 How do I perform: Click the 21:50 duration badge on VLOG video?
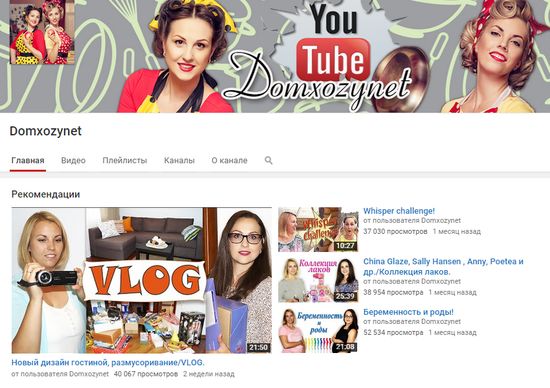[259, 347]
